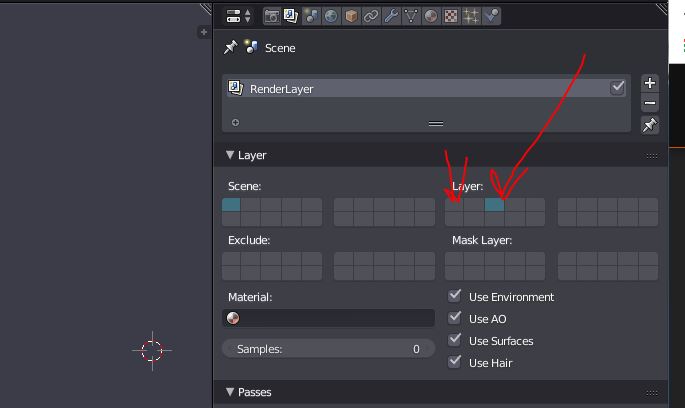Screen dimensions: 685x408
Task: Expand the render layer list filter options
Action: (235, 123)
